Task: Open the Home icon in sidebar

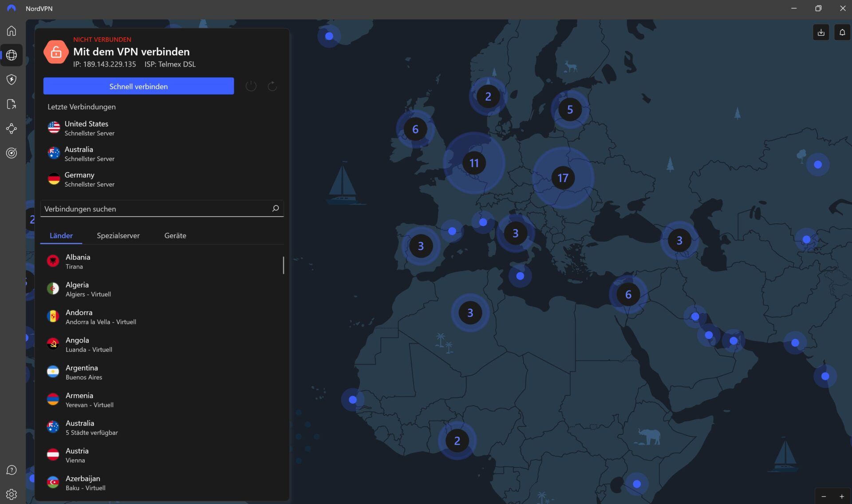Action: click(12, 31)
